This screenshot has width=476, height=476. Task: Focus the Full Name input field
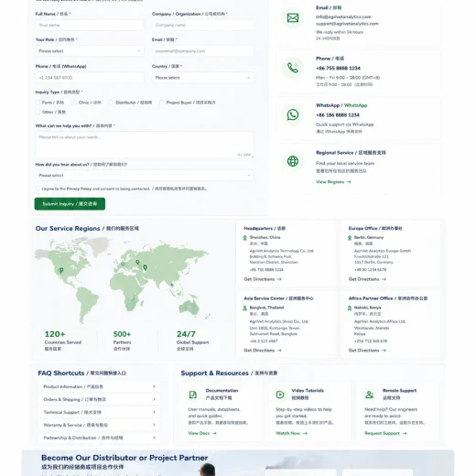[90, 25]
